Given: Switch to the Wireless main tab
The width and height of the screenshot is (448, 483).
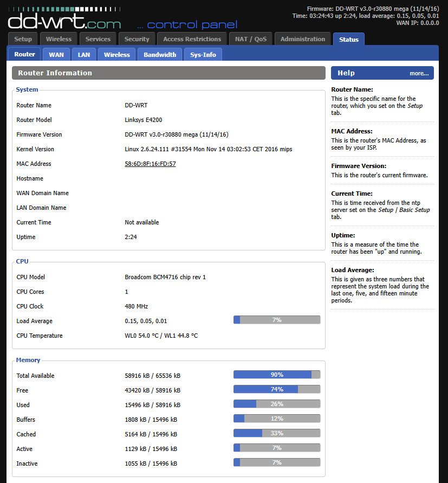Looking at the screenshot, I should (x=58, y=38).
